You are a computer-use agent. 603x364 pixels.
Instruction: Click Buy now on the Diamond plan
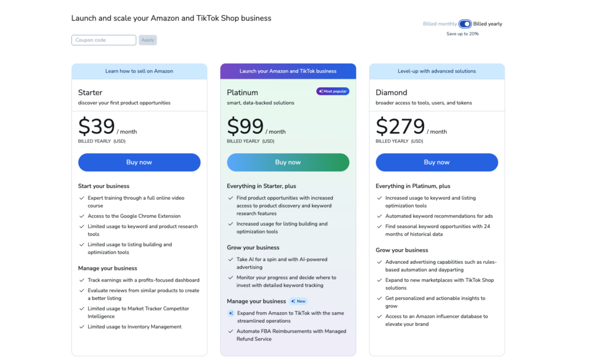[436, 162]
